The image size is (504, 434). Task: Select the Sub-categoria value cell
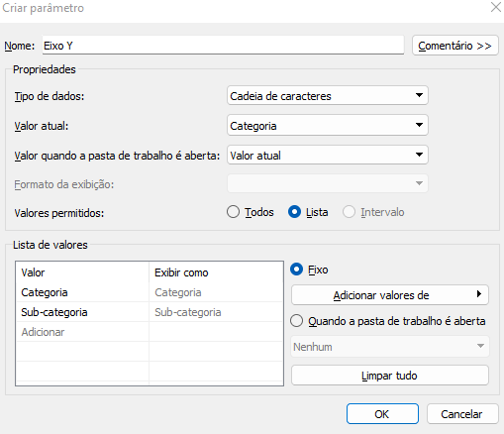pyautogui.click(x=82, y=312)
